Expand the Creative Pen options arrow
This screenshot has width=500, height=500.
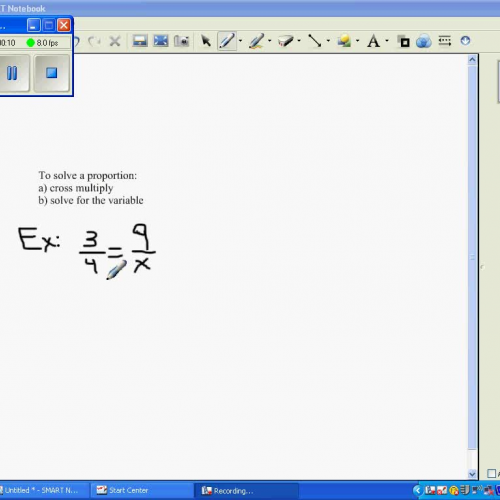tap(269, 41)
